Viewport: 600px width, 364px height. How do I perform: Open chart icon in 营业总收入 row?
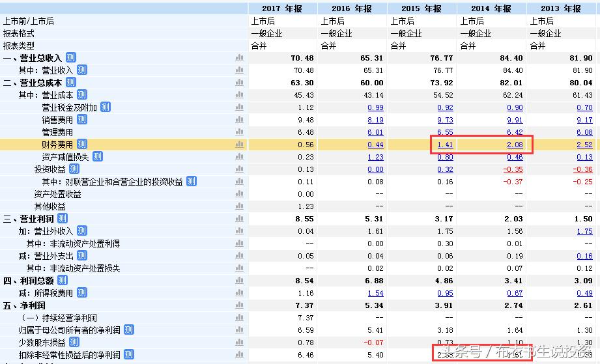(239, 58)
